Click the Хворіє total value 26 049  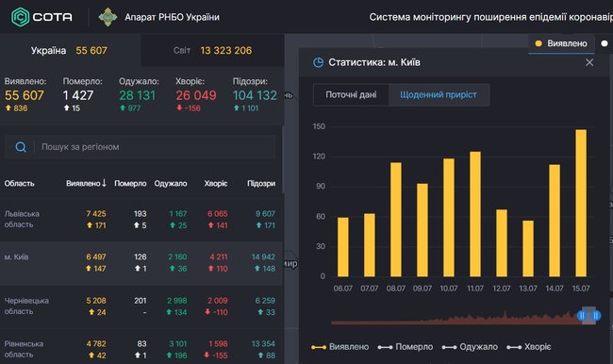196,95
